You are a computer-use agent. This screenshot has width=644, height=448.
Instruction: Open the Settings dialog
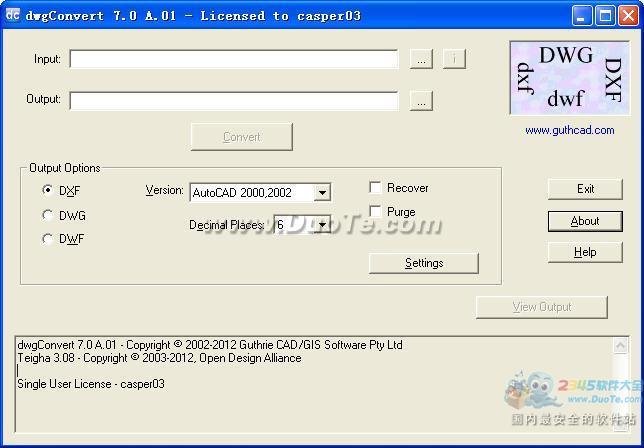click(x=423, y=263)
